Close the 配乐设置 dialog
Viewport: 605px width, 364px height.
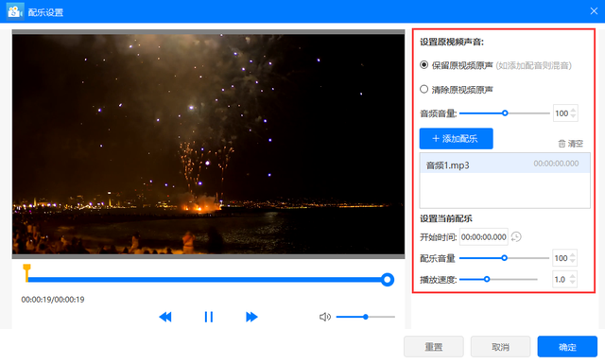tap(594, 11)
